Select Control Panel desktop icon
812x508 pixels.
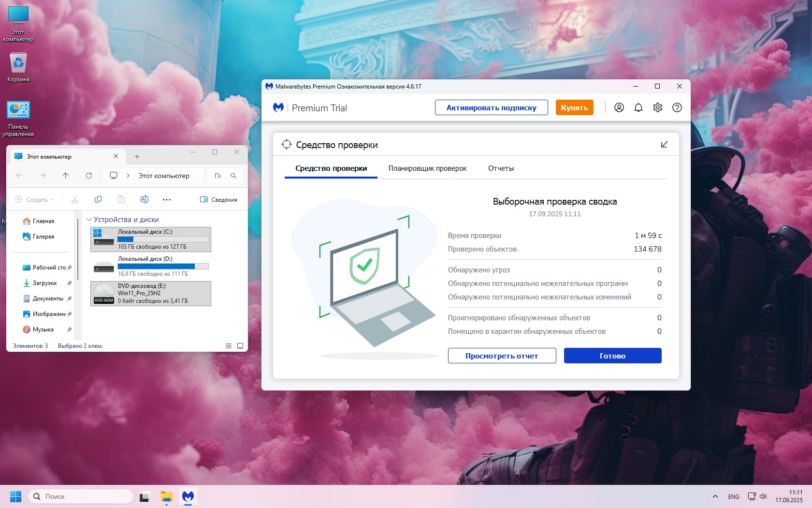click(x=18, y=119)
